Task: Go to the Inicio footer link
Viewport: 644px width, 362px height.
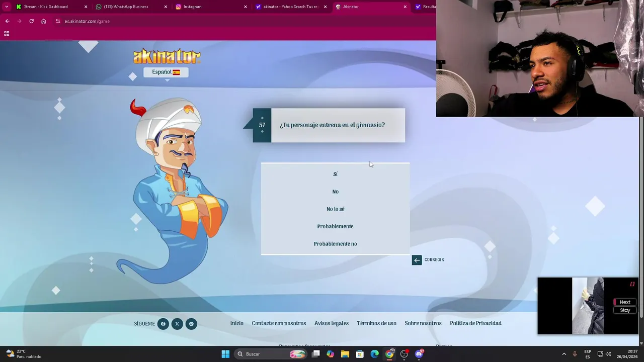Action: (236, 323)
